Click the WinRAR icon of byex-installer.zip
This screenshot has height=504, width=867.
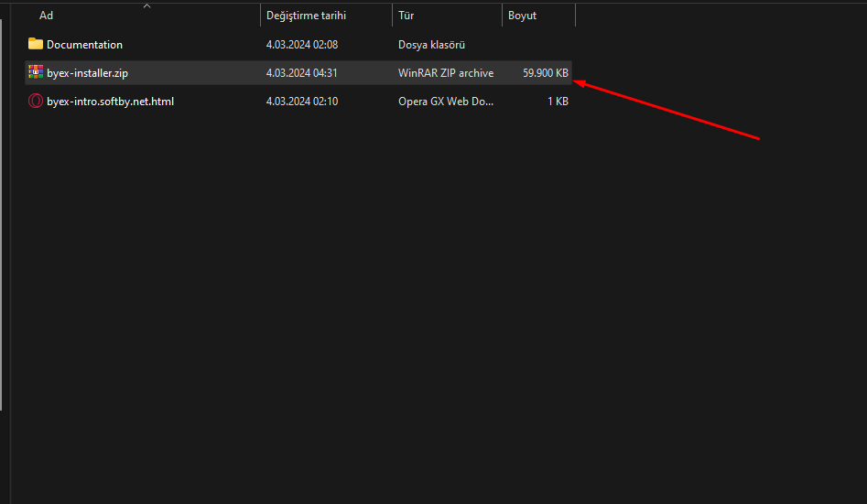tap(36, 72)
